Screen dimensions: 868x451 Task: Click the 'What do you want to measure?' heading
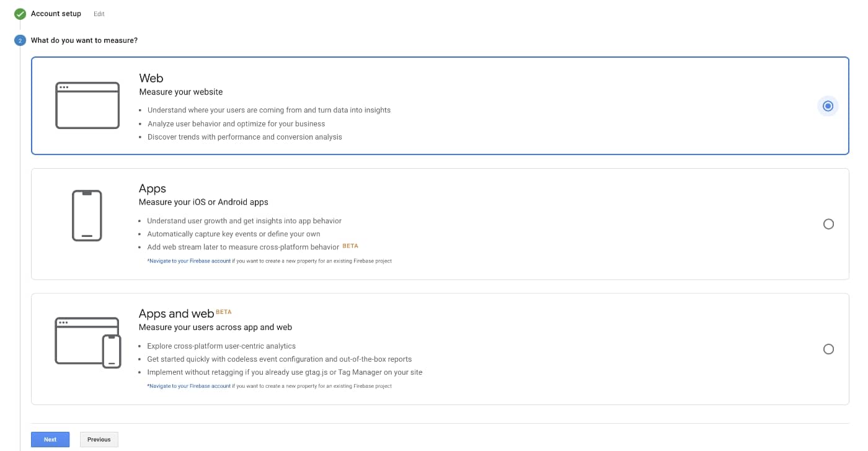(84, 40)
